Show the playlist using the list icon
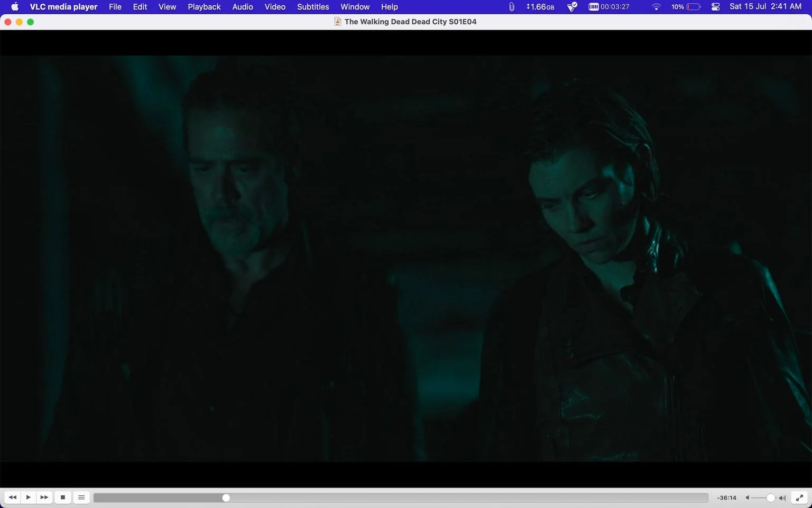The height and width of the screenshot is (508, 812). click(81, 497)
